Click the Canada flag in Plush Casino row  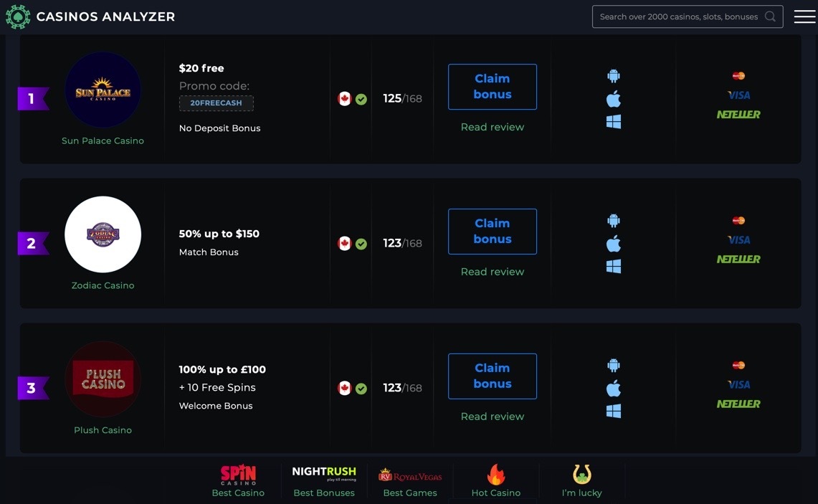pyautogui.click(x=344, y=388)
